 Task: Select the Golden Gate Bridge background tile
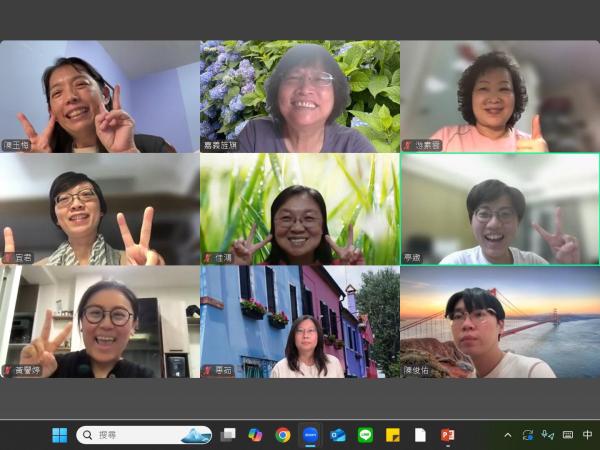coord(499,321)
